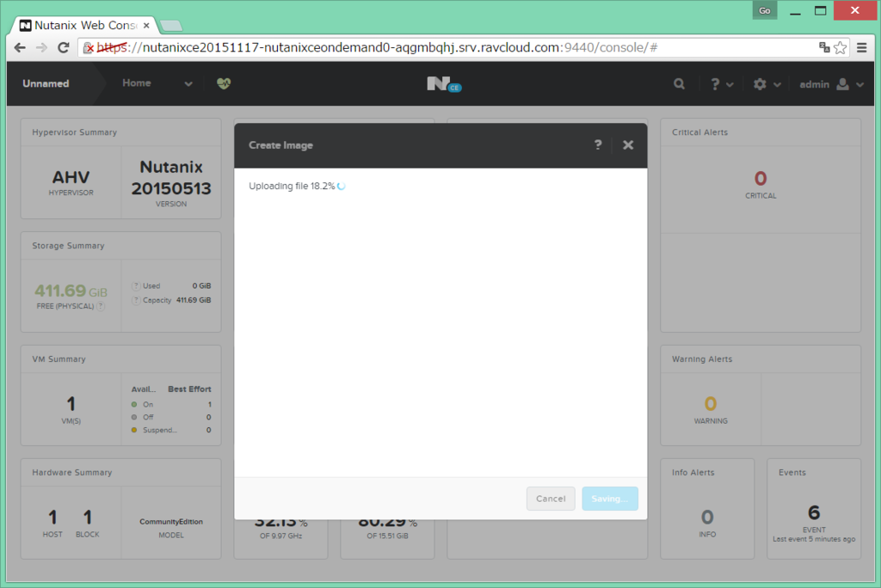
Task: Click the admin user profile icon
Action: coord(842,84)
